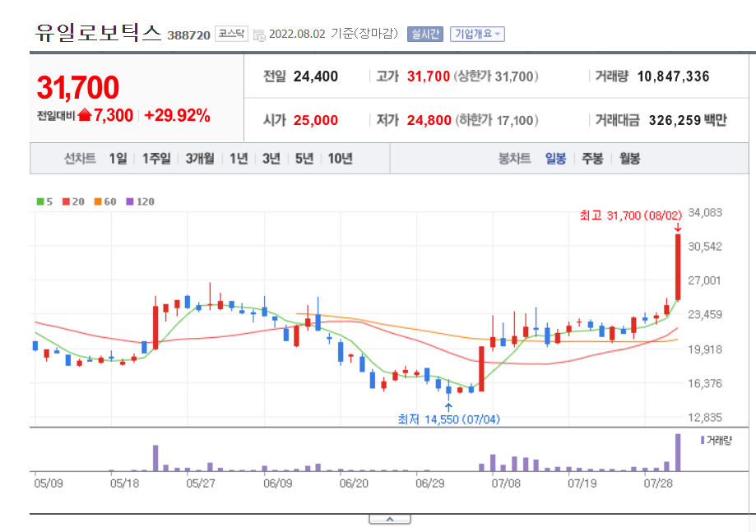The width and height of the screenshot is (756, 532).
Task: Select the 1년 line chart tab
Action: 239,158
